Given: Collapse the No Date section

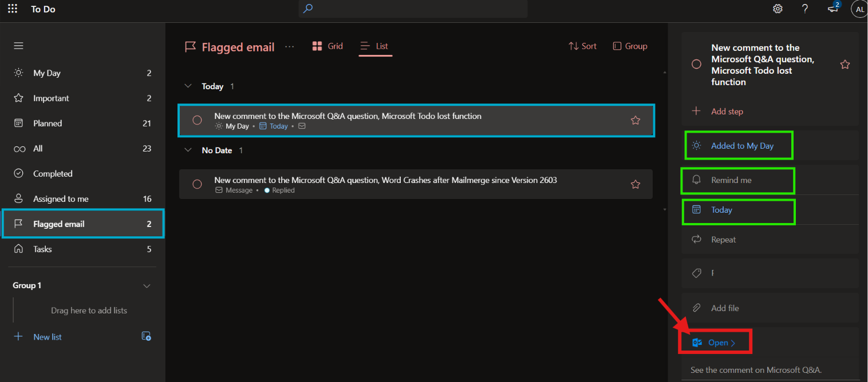Looking at the screenshot, I should 188,150.
